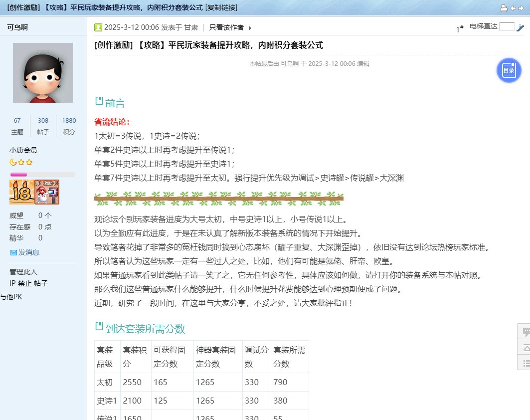
Task: Click the 创作激励 category tag in post title
Action: click(x=114, y=45)
